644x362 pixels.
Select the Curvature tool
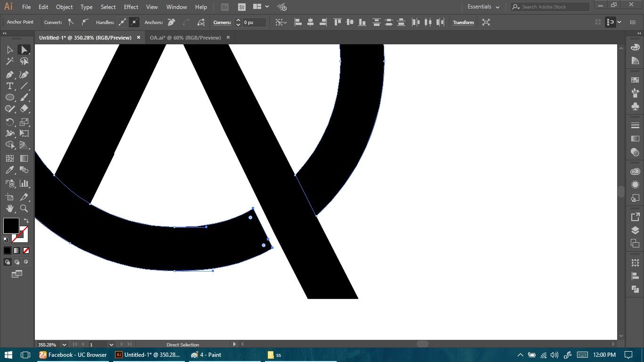click(24, 75)
